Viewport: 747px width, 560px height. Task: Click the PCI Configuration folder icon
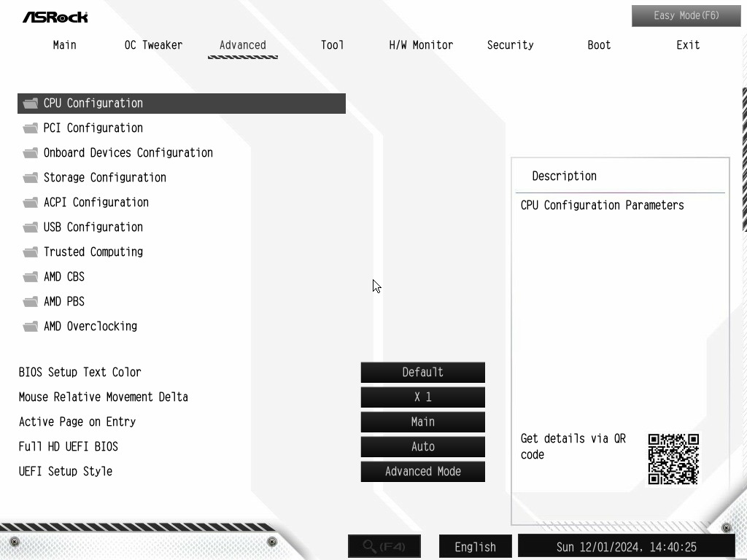tap(31, 128)
